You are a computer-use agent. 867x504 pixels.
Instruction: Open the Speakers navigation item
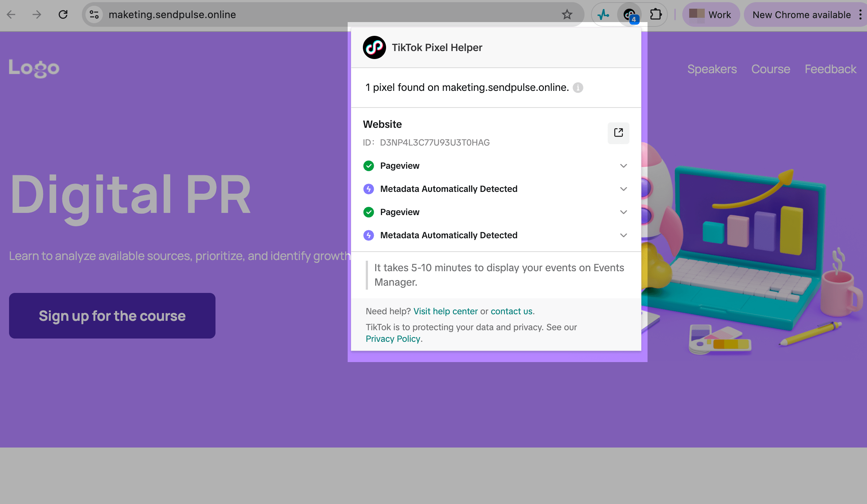[x=712, y=69]
